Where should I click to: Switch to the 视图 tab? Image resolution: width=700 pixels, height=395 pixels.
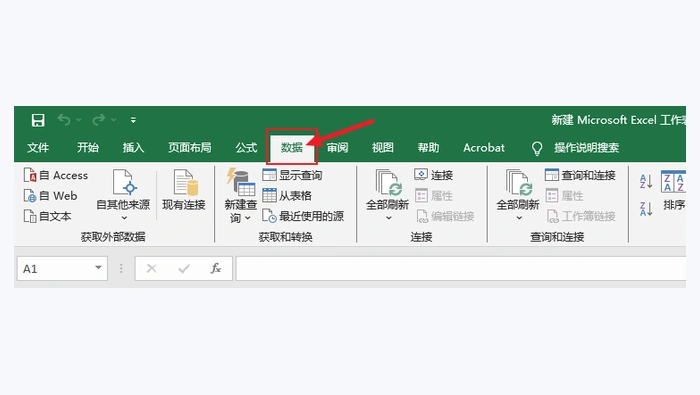point(383,148)
